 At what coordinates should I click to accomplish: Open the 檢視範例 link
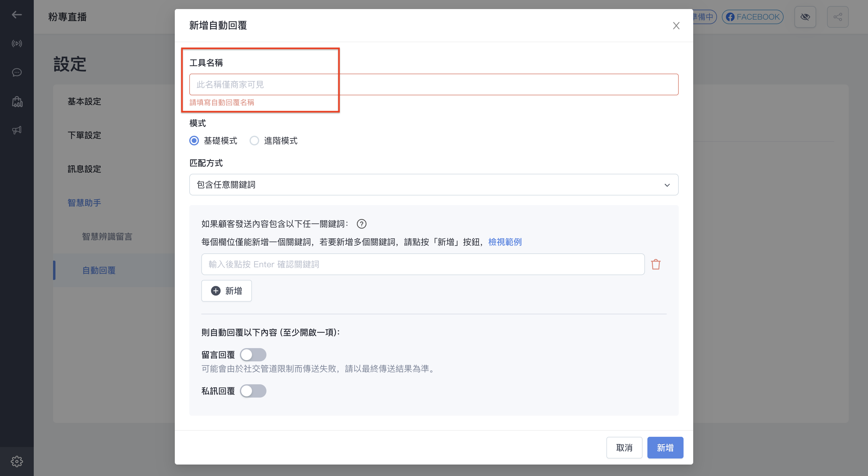pos(505,242)
